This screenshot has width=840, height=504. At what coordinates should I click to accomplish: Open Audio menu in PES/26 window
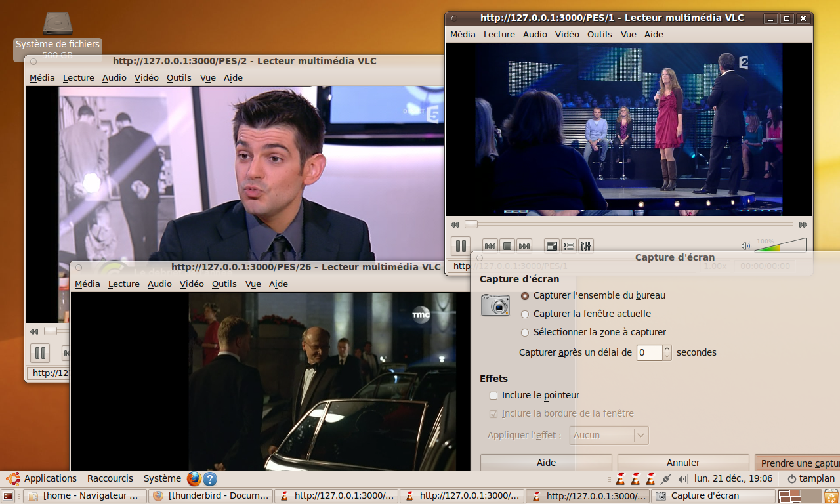159,283
